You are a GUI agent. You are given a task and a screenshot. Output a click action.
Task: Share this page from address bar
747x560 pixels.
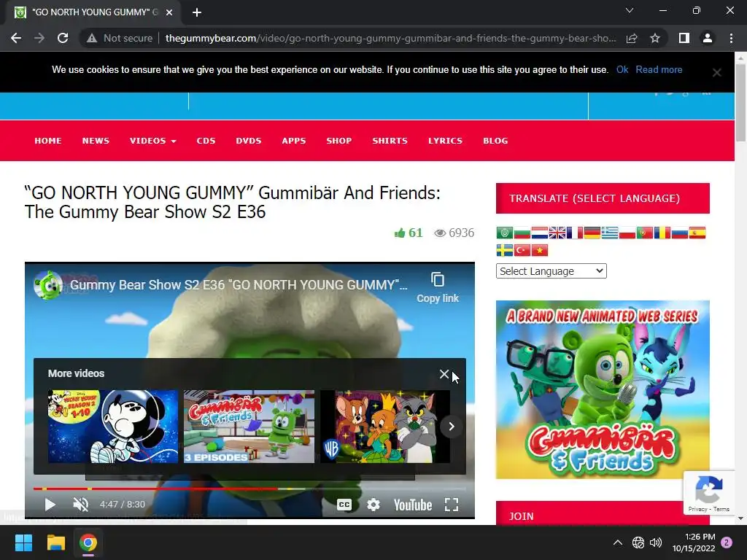pyautogui.click(x=632, y=38)
